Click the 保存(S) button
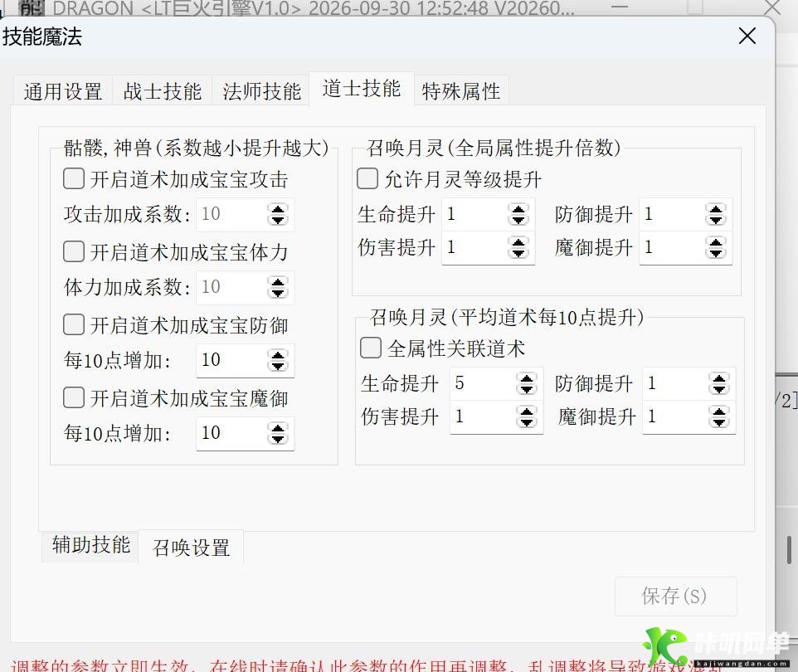 coord(675,596)
